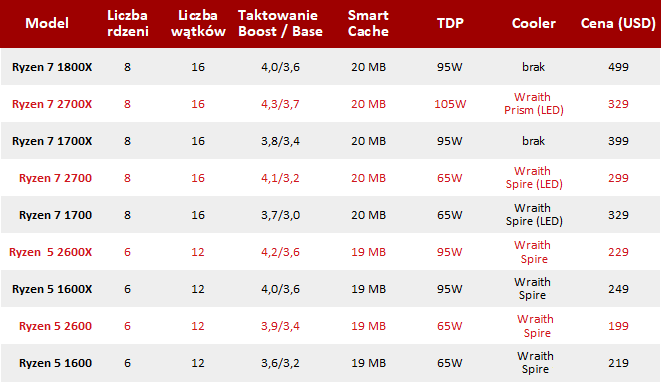Click the Liczba wątków column header
The width and height of the screenshot is (661, 383).
pos(198,23)
